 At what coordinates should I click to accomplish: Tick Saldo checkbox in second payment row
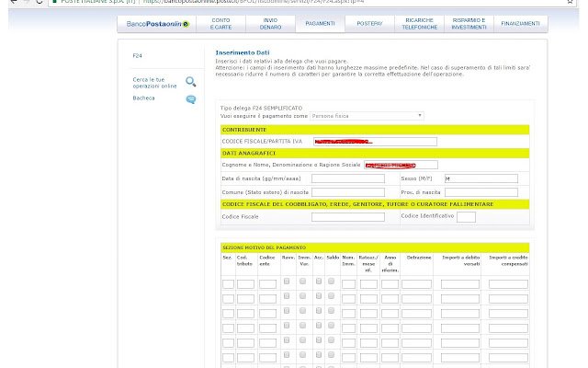(331, 296)
